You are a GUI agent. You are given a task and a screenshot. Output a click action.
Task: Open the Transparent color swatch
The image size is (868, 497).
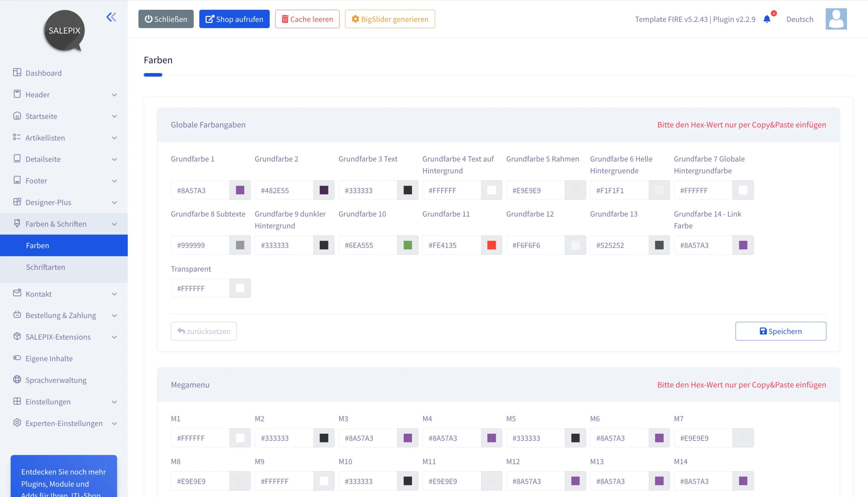tap(240, 288)
